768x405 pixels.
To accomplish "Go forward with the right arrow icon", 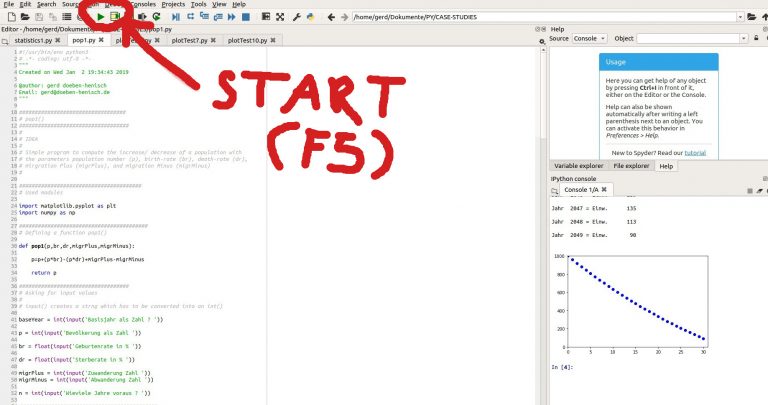I will (x=345, y=17).
